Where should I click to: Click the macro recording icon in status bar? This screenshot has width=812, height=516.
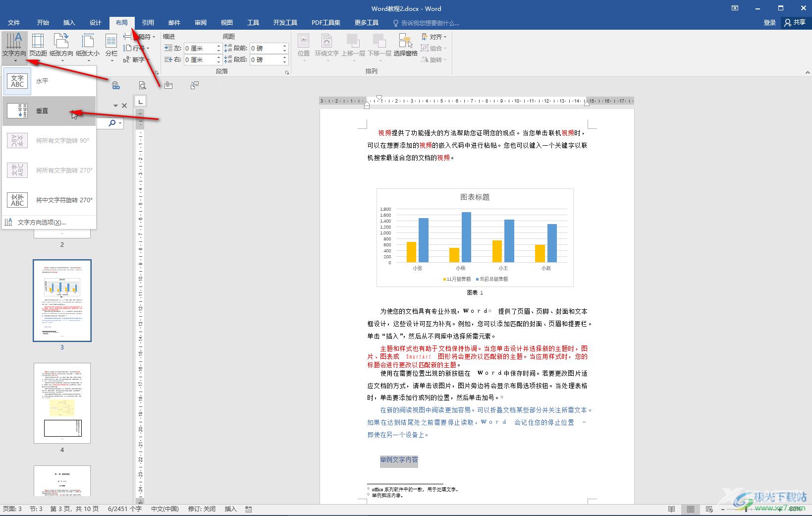coord(249,509)
